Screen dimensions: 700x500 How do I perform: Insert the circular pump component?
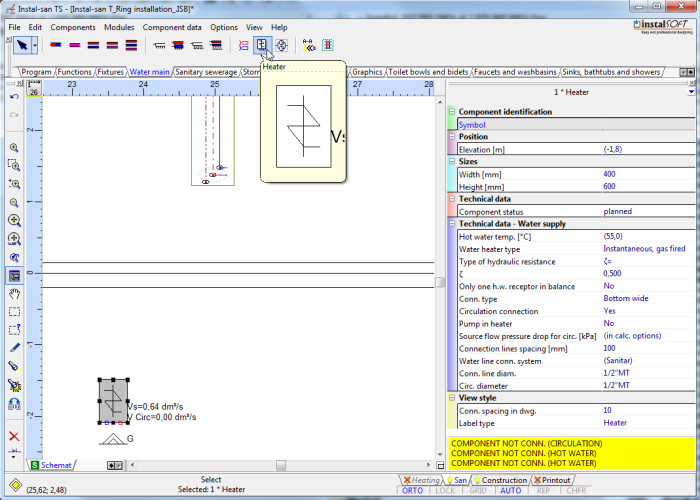[x=281, y=45]
